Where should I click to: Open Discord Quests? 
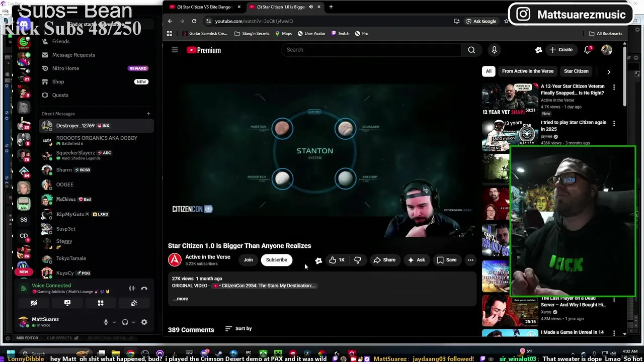pyautogui.click(x=96, y=95)
